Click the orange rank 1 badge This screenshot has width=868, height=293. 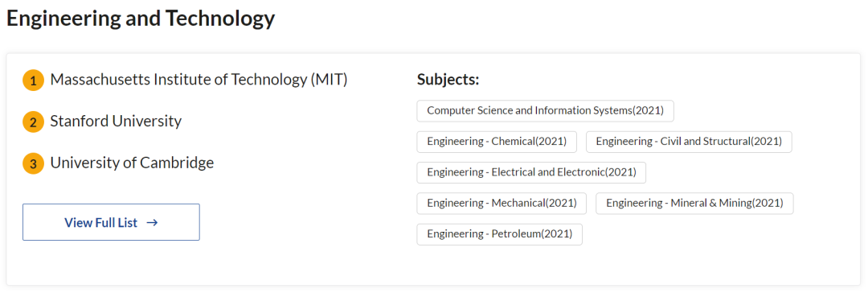click(33, 81)
